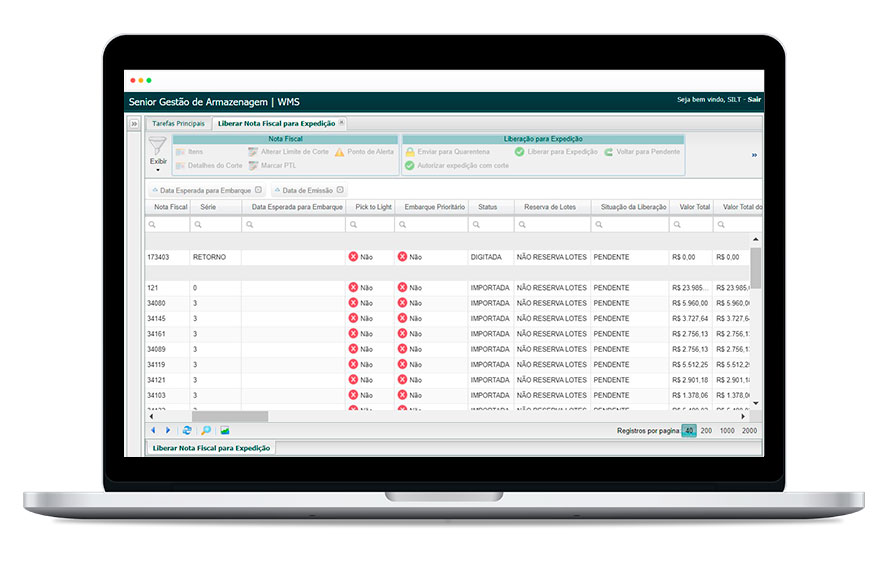This screenshot has height=568, width=890.
Task: Click red Pick to Light icon for 173403
Action: coord(353,257)
